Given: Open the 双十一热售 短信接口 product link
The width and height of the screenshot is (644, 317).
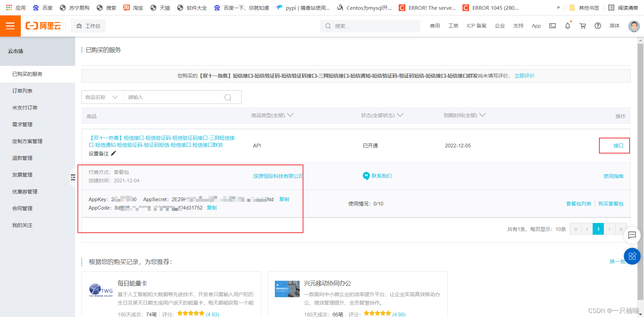Looking at the screenshot, I should click(162, 141).
